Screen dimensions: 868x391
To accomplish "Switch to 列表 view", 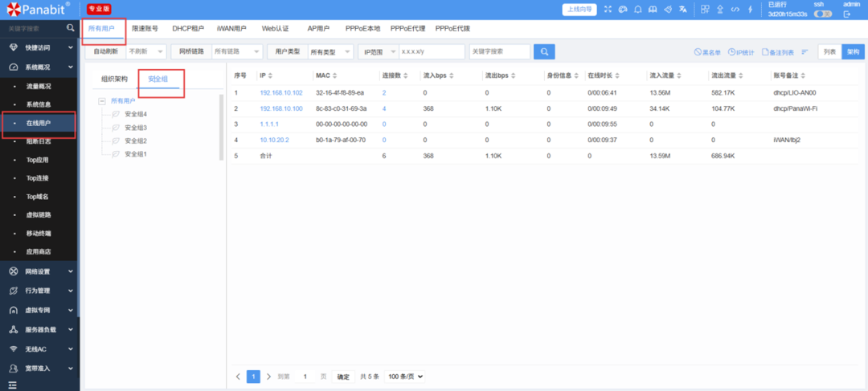I will click(x=829, y=51).
